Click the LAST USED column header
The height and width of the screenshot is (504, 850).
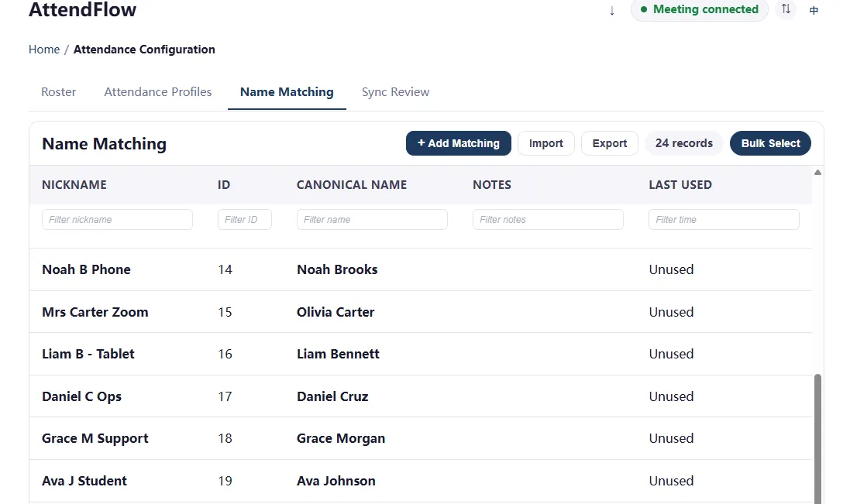[x=680, y=184]
